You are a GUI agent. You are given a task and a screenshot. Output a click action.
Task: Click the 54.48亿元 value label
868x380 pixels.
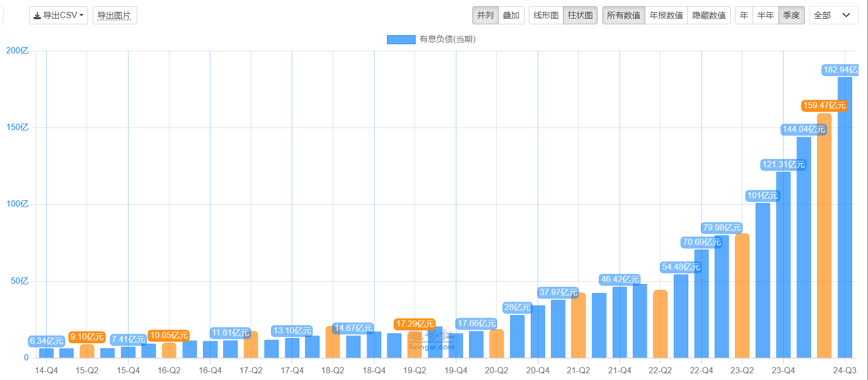681,267
